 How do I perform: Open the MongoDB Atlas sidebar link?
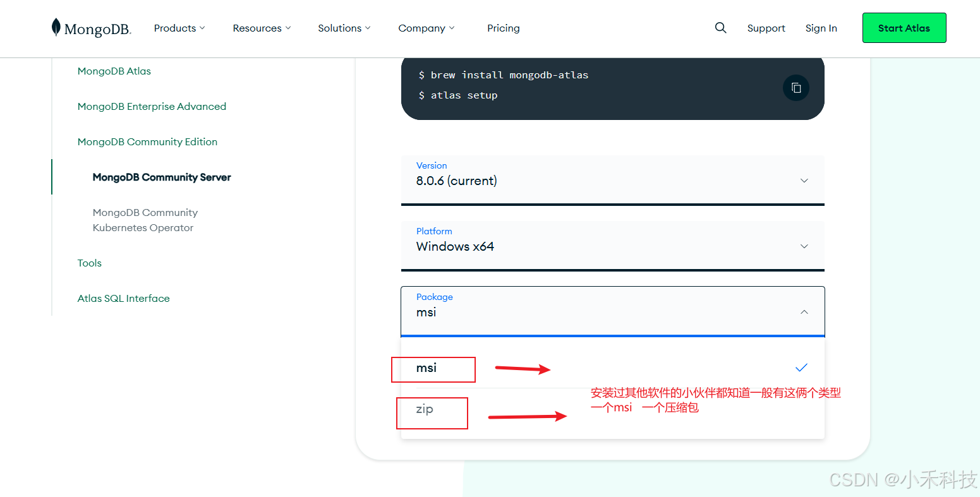coord(114,71)
